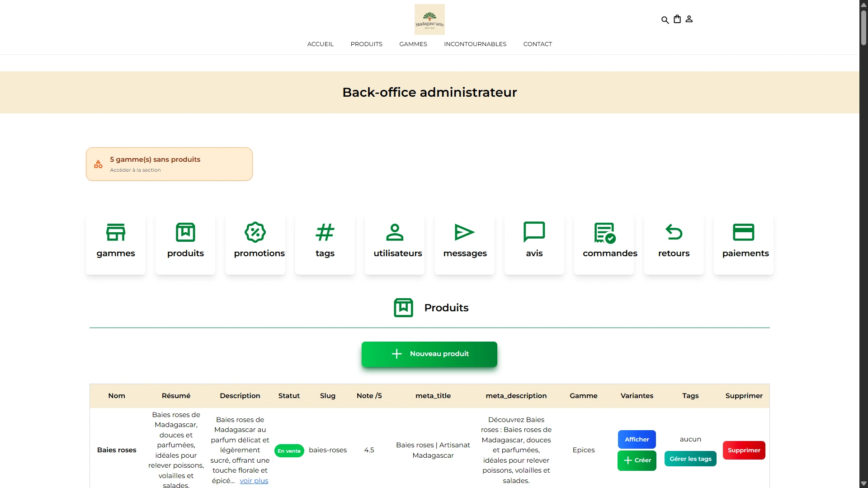This screenshot has height=488, width=868.
Task: Click the search magnifier icon
Action: pos(665,19)
